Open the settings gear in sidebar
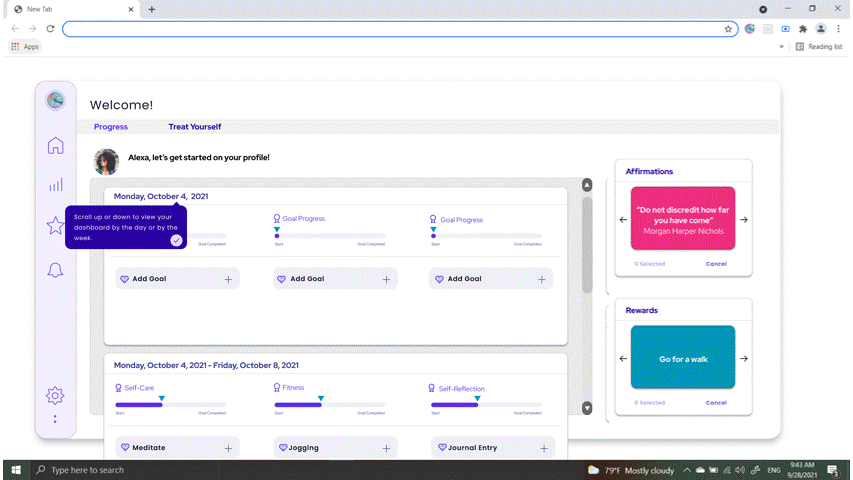Screen dimensions: 853x480 coord(56,395)
